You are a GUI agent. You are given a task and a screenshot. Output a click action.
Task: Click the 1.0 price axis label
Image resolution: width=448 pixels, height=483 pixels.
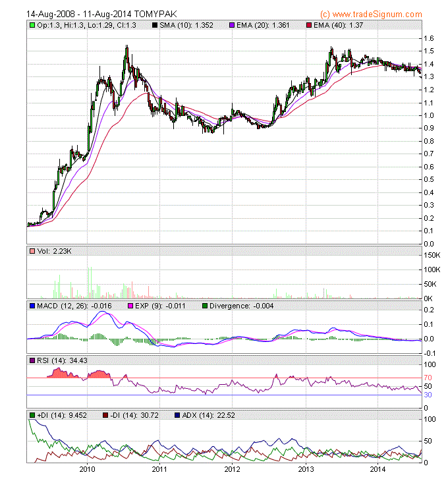tap(429, 115)
